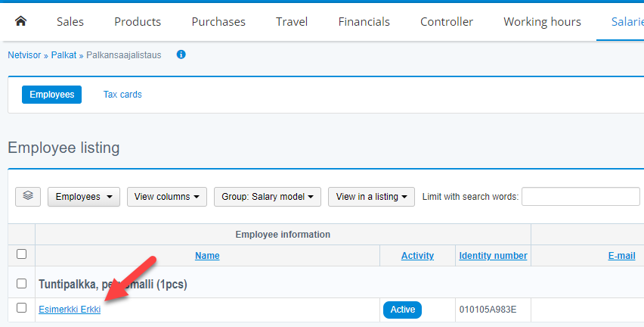Screen dimensions: 644x327
Task: Sort by the Name column
Action: [x=207, y=255]
